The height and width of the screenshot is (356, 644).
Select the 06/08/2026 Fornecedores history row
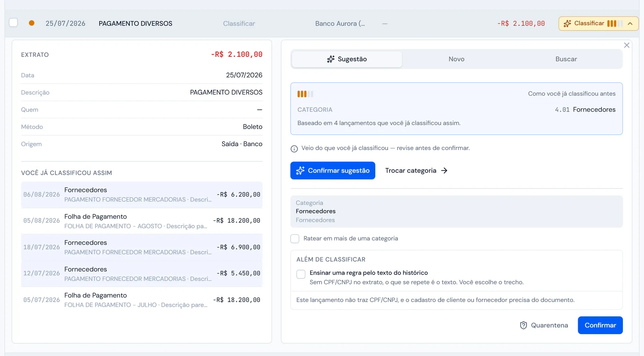click(x=142, y=194)
